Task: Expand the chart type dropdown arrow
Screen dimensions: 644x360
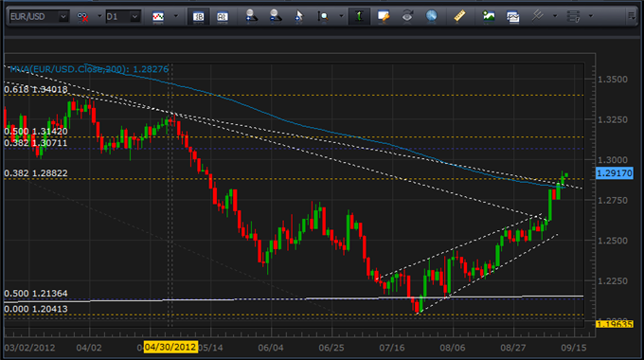Action: (x=176, y=16)
